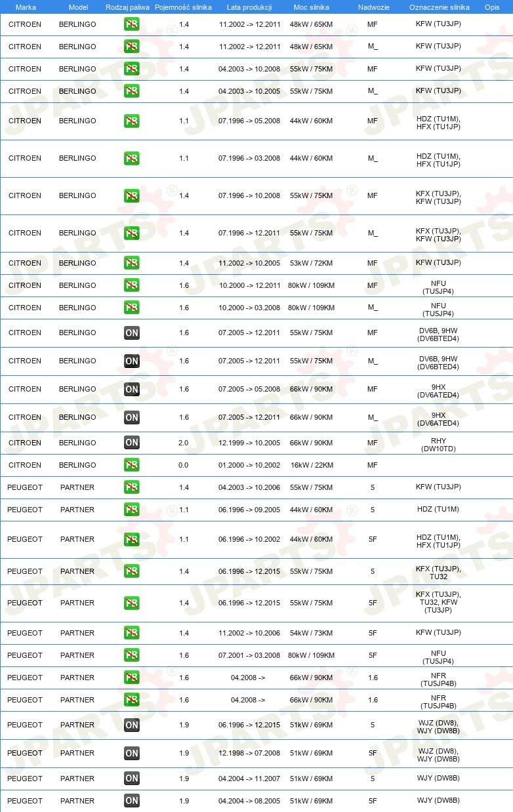The image size is (513, 812).
Task: Click petrol icon in Partner 07.2001 -> 03.2008 row
Action: (x=132, y=655)
